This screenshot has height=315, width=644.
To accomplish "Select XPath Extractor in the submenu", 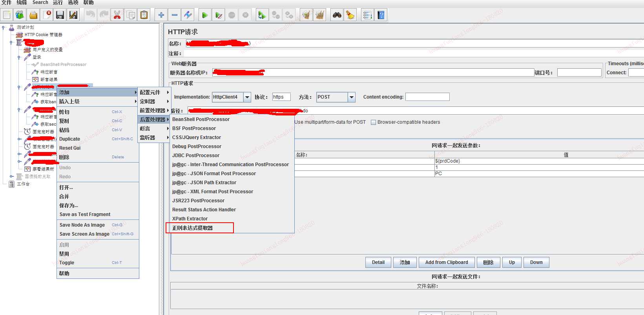I will pos(232,219).
